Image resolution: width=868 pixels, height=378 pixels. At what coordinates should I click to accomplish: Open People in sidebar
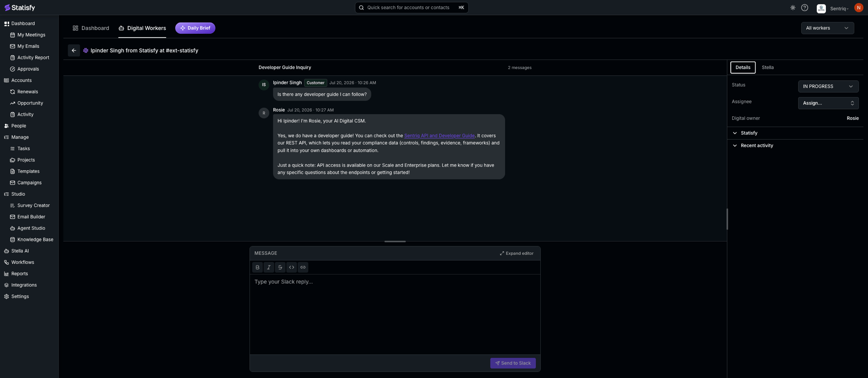[x=19, y=126]
